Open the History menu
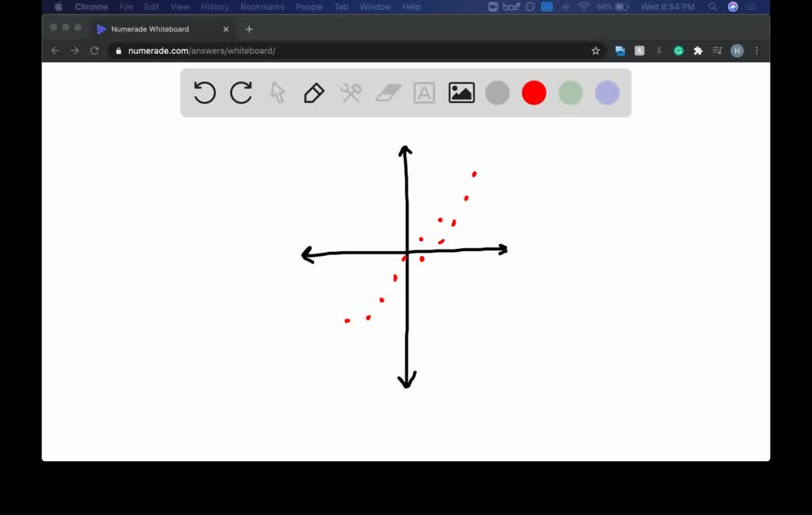Image resolution: width=812 pixels, height=515 pixels. pos(214,6)
